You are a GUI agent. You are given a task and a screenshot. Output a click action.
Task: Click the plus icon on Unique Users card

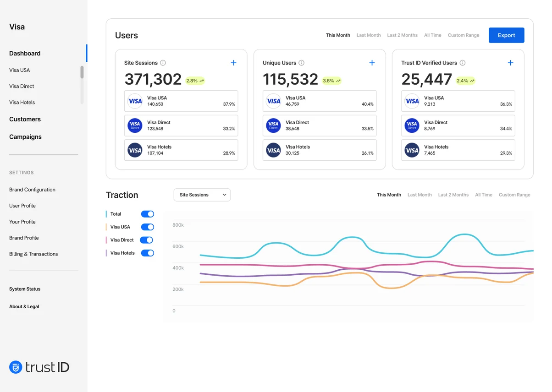coord(372,63)
